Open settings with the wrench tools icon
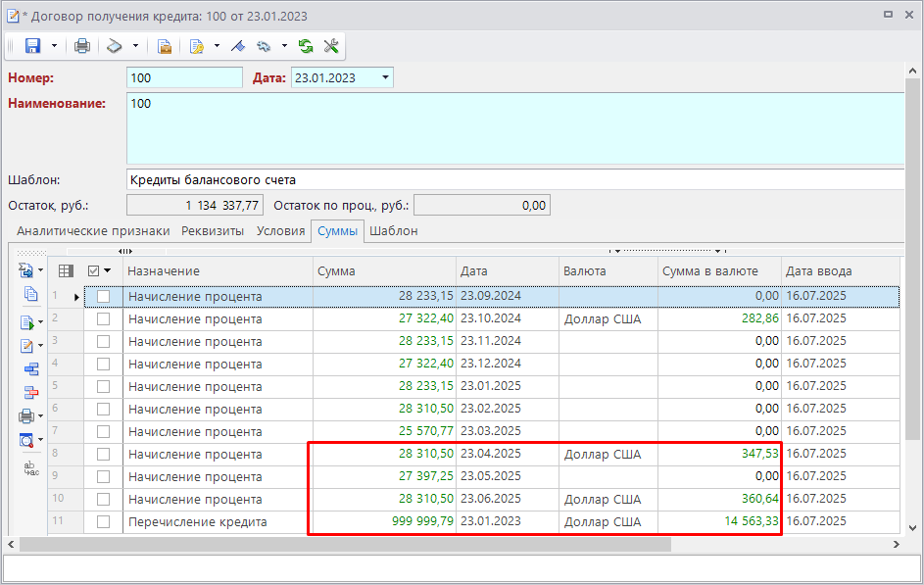The width and height of the screenshot is (924, 585). click(330, 46)
